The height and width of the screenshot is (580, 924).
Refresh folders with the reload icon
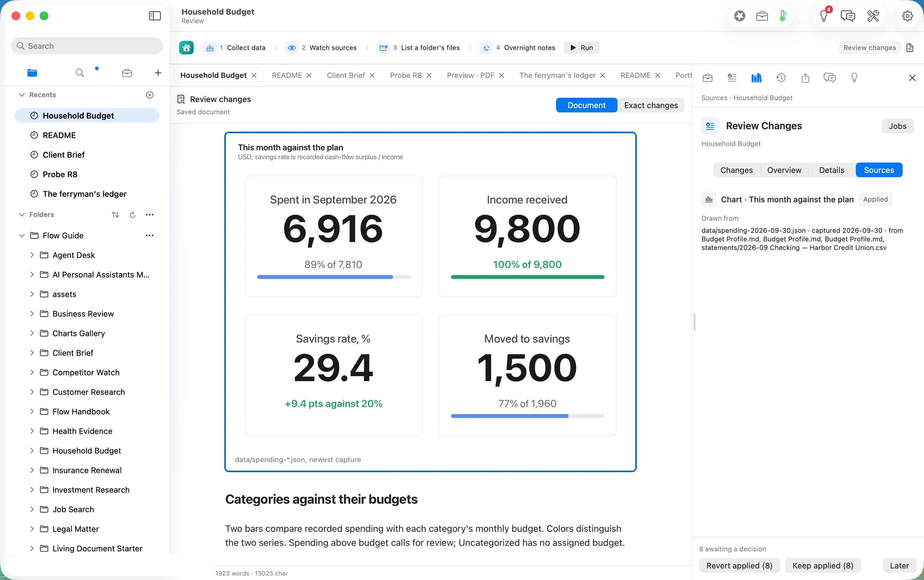[x=132, y=215]
